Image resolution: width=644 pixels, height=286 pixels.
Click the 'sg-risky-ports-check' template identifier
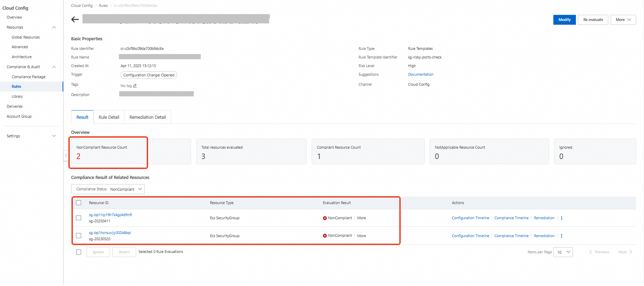(x=425, y=57)
